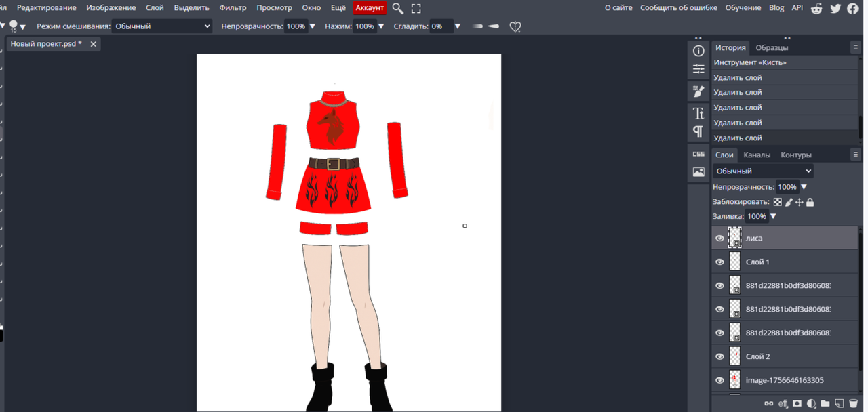Viewport: 868px width, 412px height.
Task: Open Photopea Facebook page icon
Action: point(852,8)
